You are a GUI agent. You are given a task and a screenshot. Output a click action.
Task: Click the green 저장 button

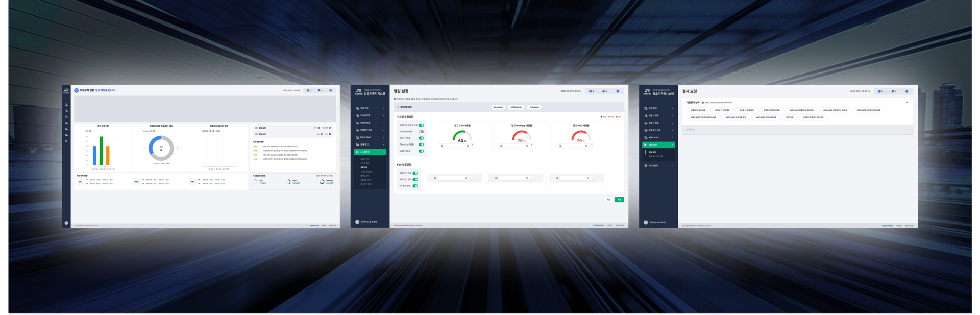pyautogui.click(x=619, y=200)
